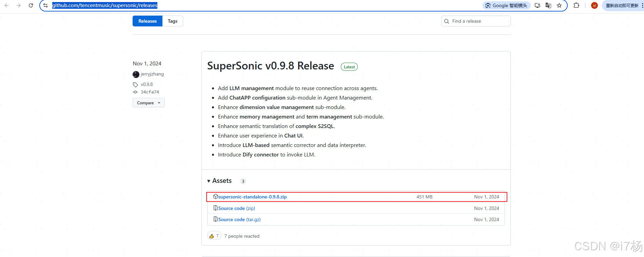The image size is (644, 257).
Task: Download Source code (zip)
Action: [237, 208]
